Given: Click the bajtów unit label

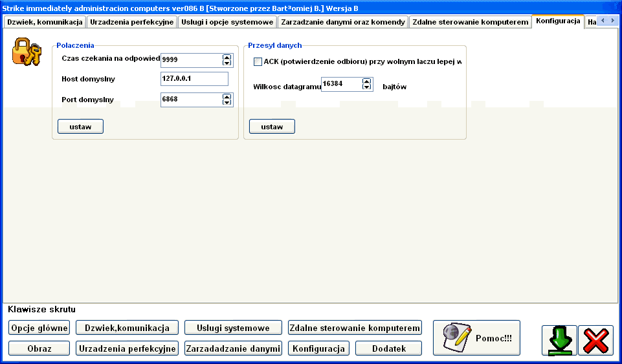Looking at the screenshot, I should (395, 87).
